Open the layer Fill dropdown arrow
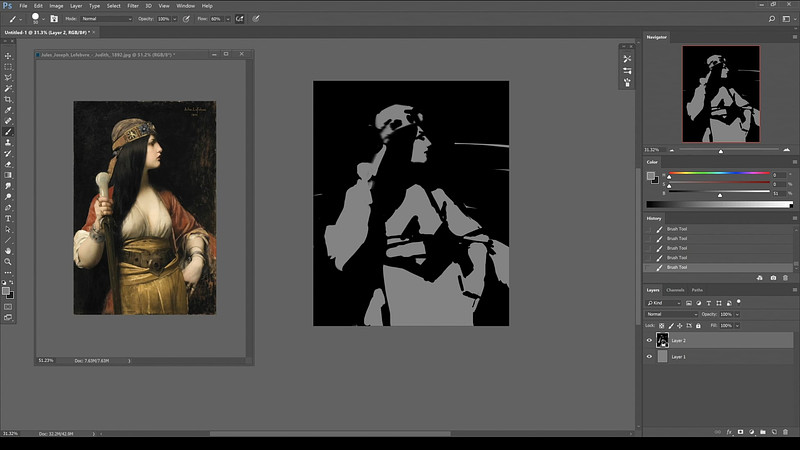800x450 pixels. click(737, 326)
